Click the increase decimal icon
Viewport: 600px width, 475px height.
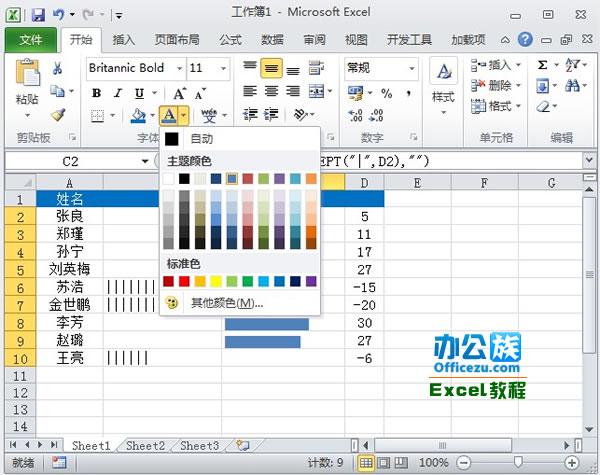pos(355,115)
